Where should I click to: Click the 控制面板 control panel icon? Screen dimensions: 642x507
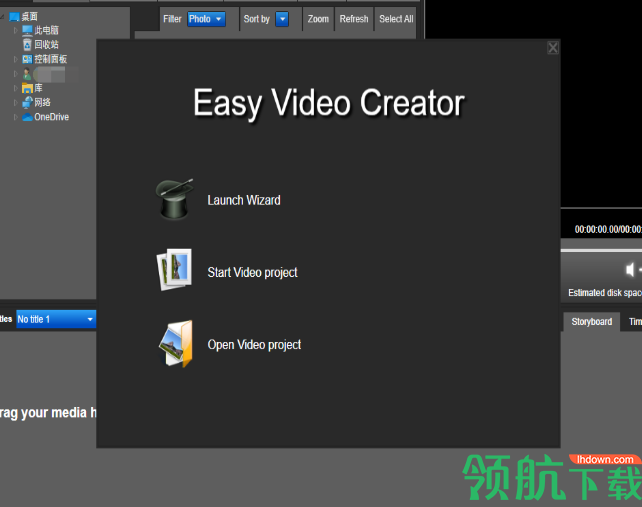pos(27,59)
